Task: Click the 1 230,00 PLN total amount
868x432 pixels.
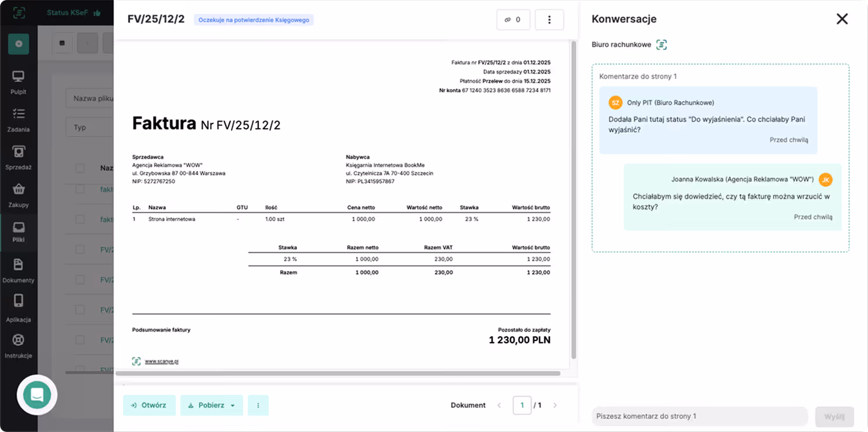Action: tap(520, 340)
